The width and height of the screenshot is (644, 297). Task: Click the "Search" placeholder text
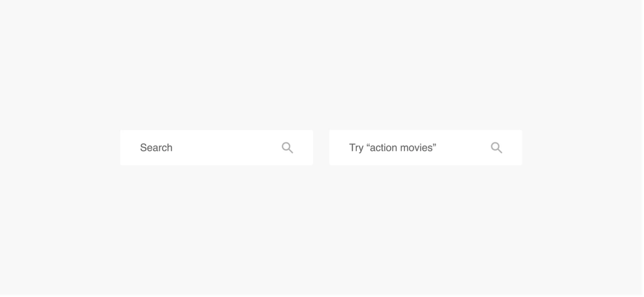[156, 148]
